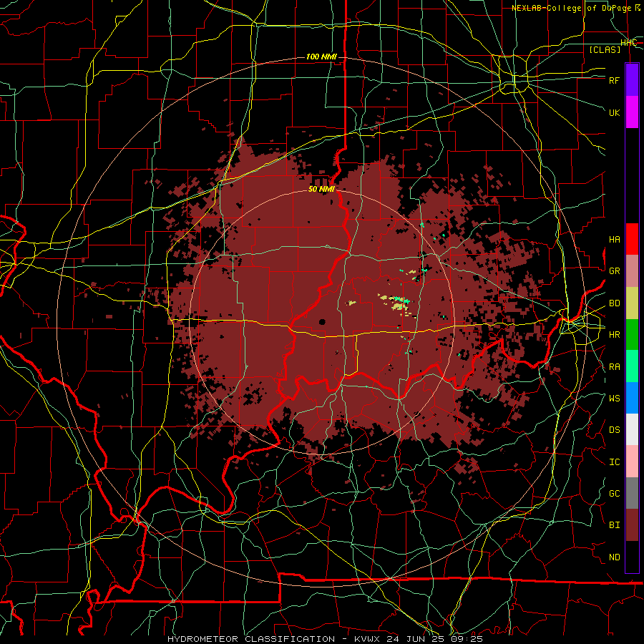This screenshot has width=644, height=644.
Task: Click the dark green HR legend swatch
Action: 632,335
